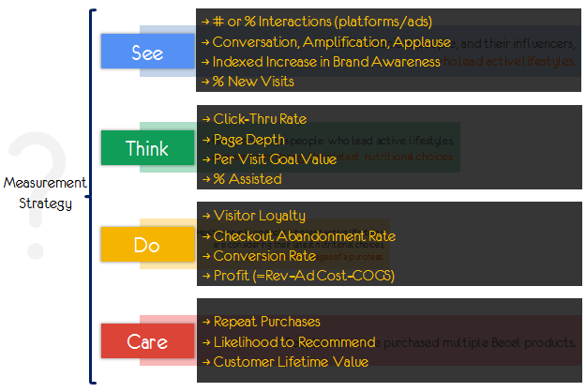Click 'Customer Lifetime Value' line
This screenshot has width=586, height=392.
pyautogui.click(x=285, y=362)
